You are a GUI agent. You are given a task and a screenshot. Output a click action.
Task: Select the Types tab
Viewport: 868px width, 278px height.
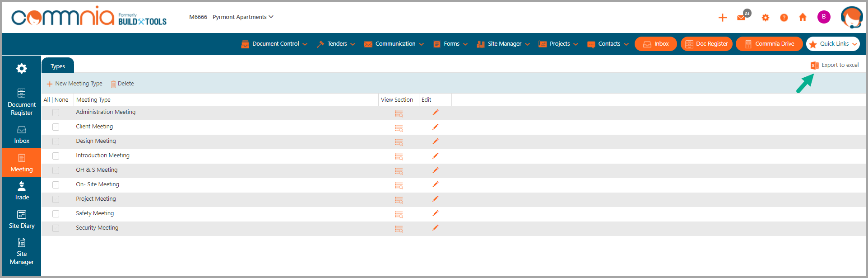click(58, 66)
